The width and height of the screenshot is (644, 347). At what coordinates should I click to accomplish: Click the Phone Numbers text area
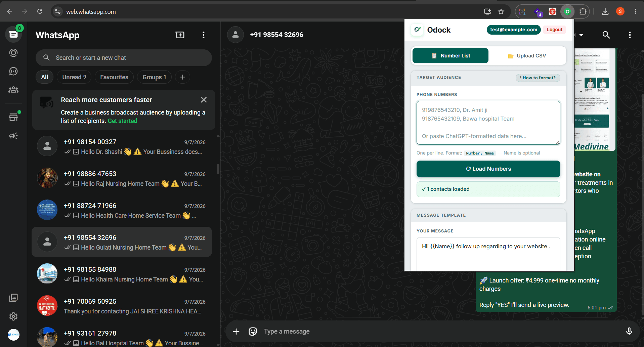click(488, 123)
